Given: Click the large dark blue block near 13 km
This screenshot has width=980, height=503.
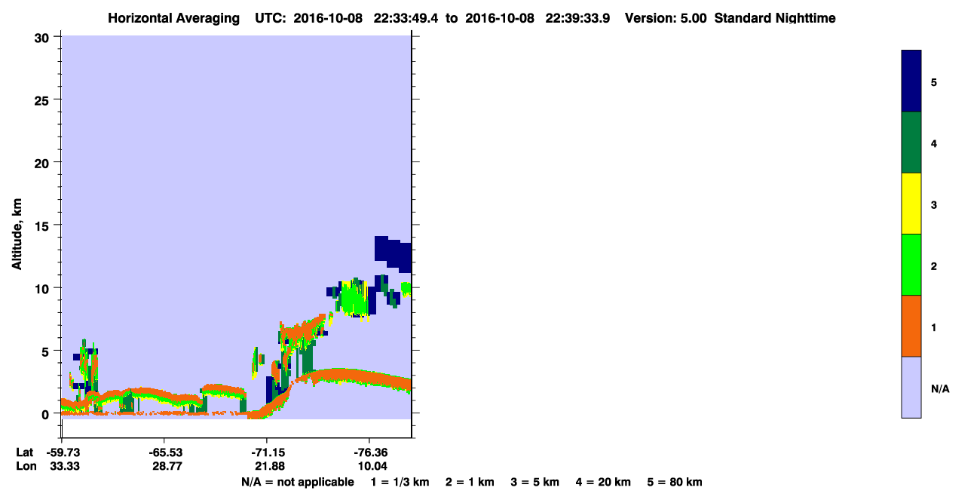Looking at the screenshot, I should pos(394,253).
